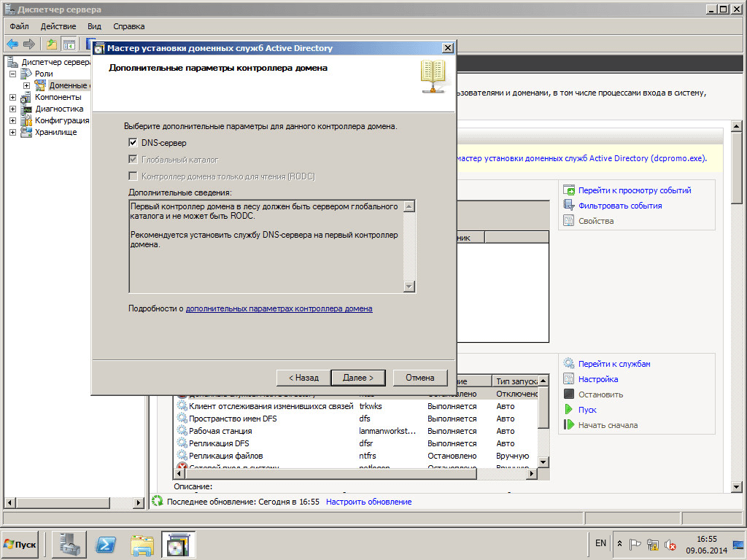Click the Перейти к службам gear icon
Screen dimensions: 747x560
pyautogui.click(x=569, y=364)
